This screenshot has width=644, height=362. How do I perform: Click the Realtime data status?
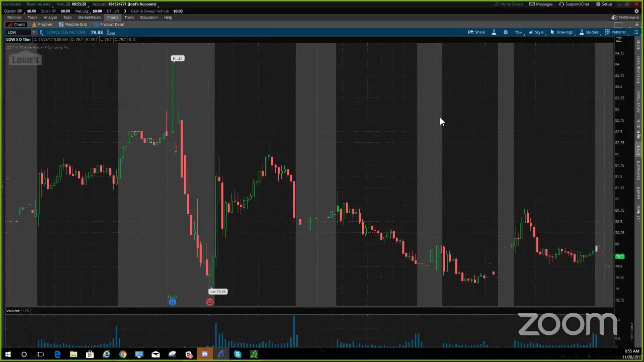click(39, 4)
